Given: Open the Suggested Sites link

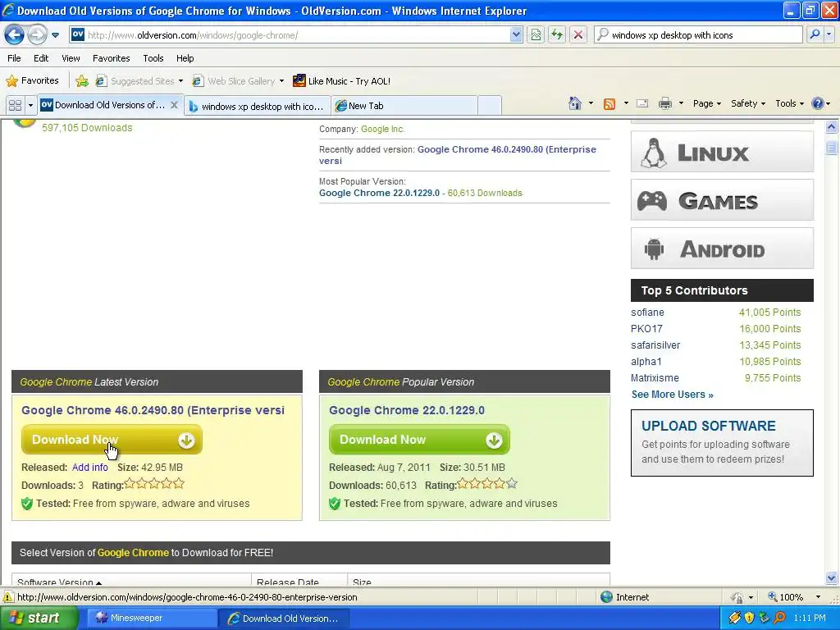Looking at the screenshot, I should 139,81.
